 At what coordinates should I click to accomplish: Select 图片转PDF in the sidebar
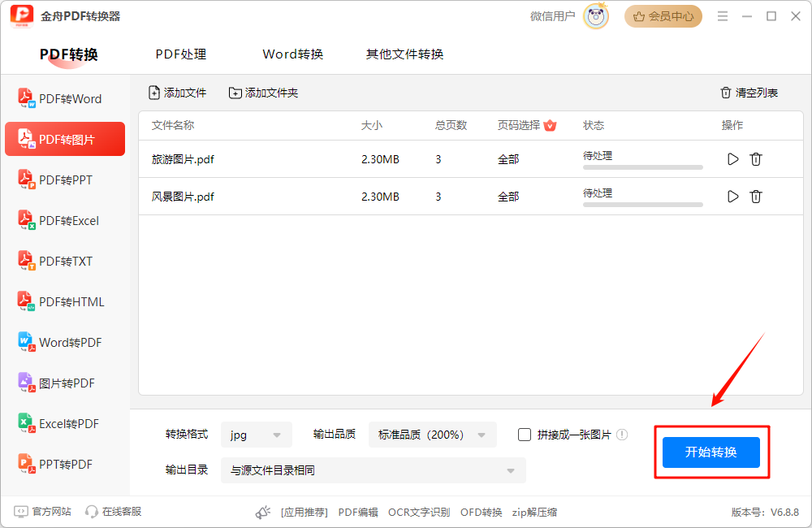point(65,383)
